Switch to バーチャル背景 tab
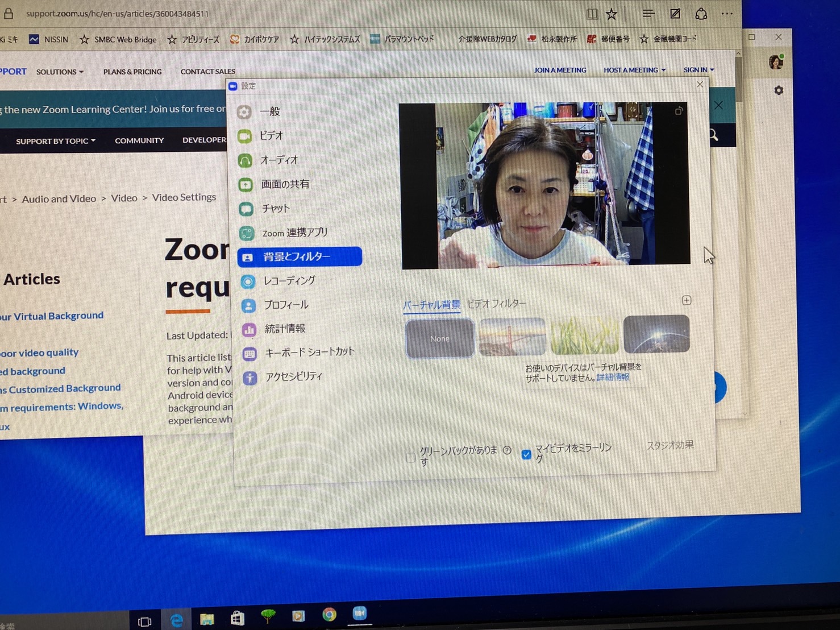 (x=431, y=305)
